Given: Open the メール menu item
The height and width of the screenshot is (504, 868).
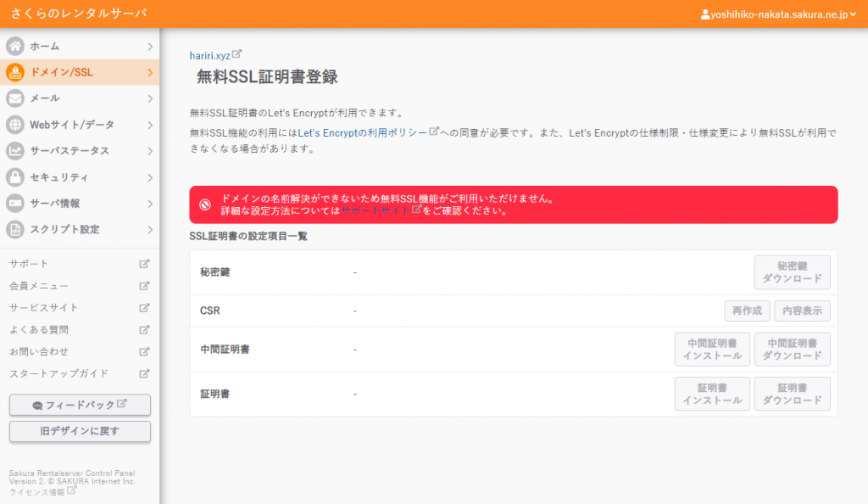Looking at the screenshot, I should click(80, 98).
